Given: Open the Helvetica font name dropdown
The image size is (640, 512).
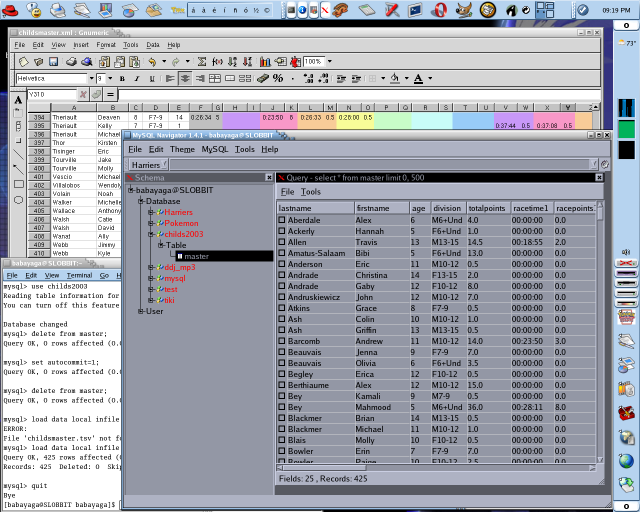Looking at the screenshot, I should 91,78.
